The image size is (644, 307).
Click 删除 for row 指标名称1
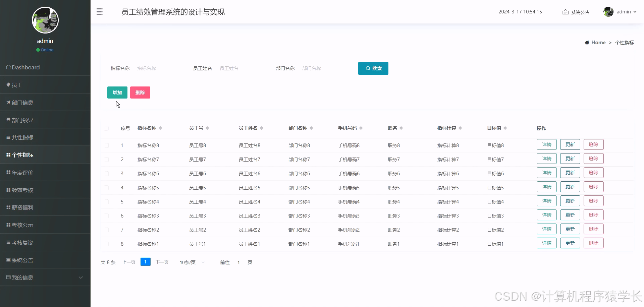pyautogui.click(x=594, y=243)
